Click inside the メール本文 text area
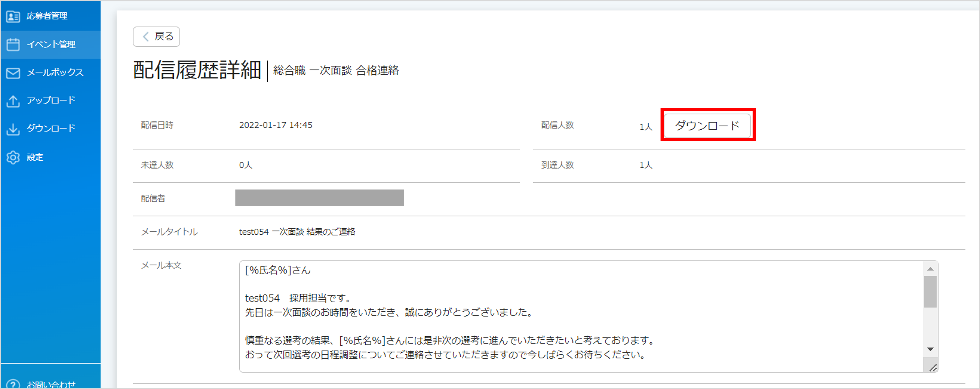 coord(588,316)
